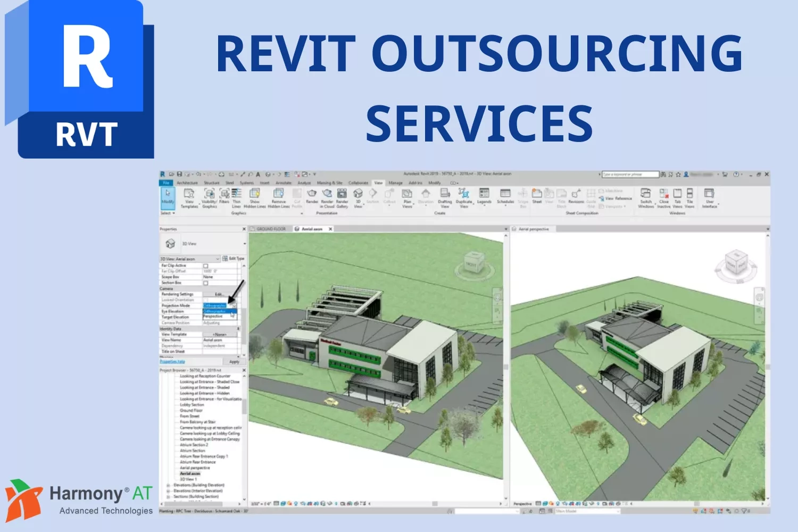Open the 3D View: Aerial axon dropdown
Screen dimensions: 798x532
(190, 259)
